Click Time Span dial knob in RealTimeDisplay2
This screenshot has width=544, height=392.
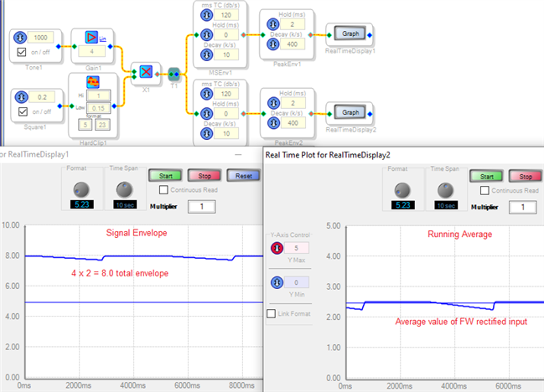point(445,190)
